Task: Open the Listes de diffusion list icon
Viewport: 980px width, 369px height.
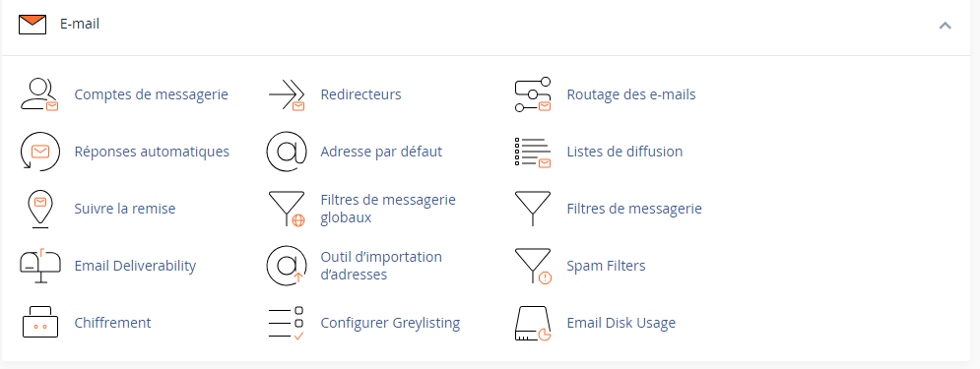Action: 533,153
